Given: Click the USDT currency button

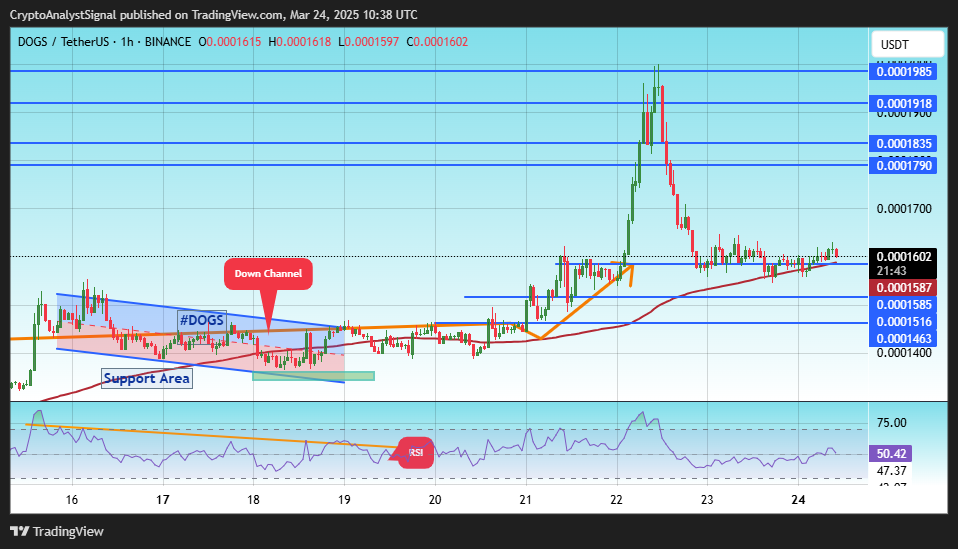Looking at the screenshot, I should (x=907, y=45).
